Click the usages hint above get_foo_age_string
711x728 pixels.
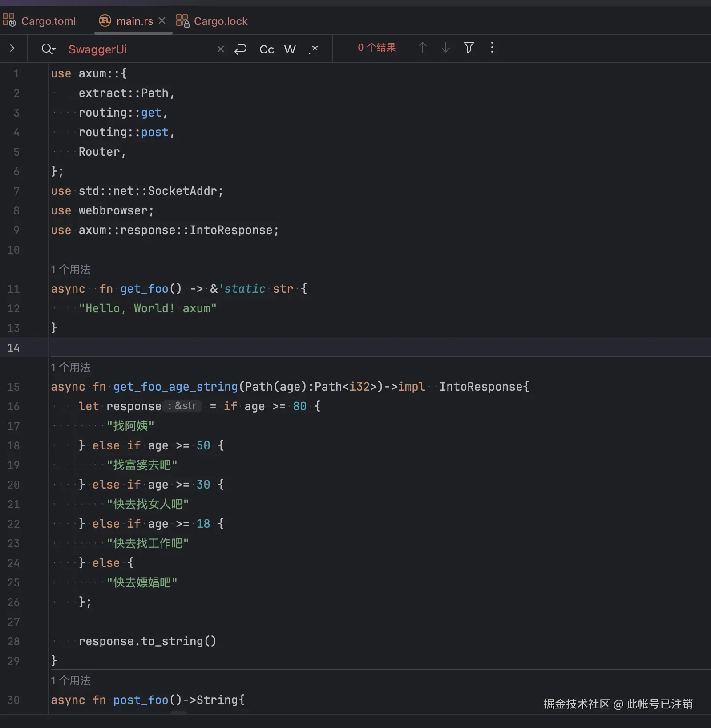[70, 367]
